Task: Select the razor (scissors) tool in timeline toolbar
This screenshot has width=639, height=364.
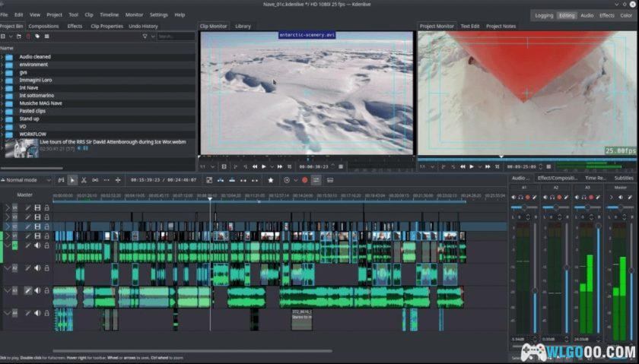Action: click(x=84, y=180)
